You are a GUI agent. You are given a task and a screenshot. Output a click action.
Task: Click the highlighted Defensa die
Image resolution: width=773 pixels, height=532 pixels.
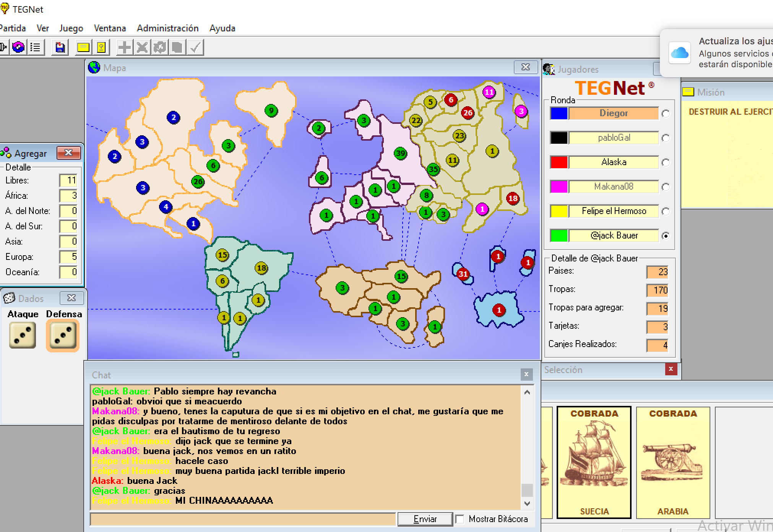[x=63, y=335]
